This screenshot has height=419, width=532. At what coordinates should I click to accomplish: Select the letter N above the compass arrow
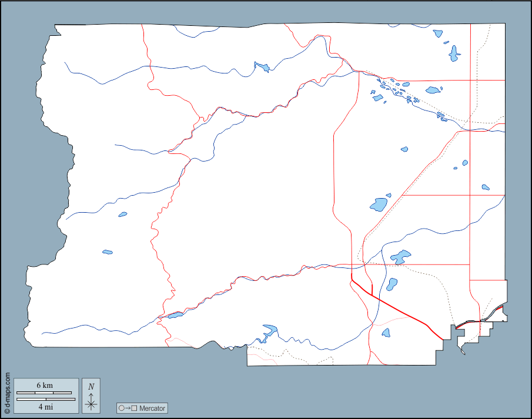click(91, 386)
